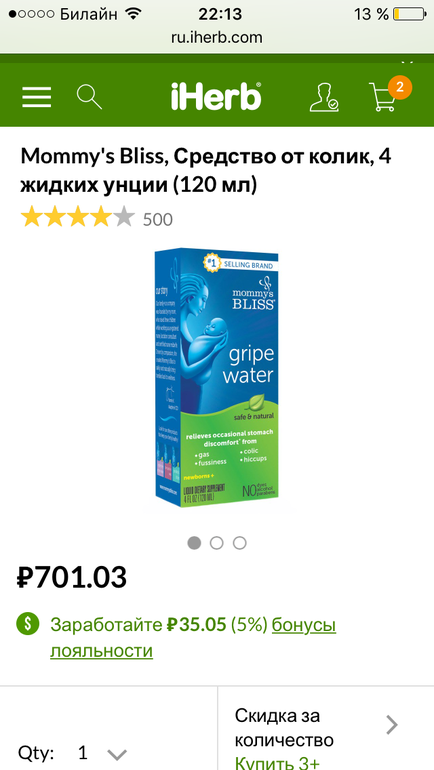This screenshot has width=434, height=770.
Task: View the shopping cart
Action: click(382, 97)
